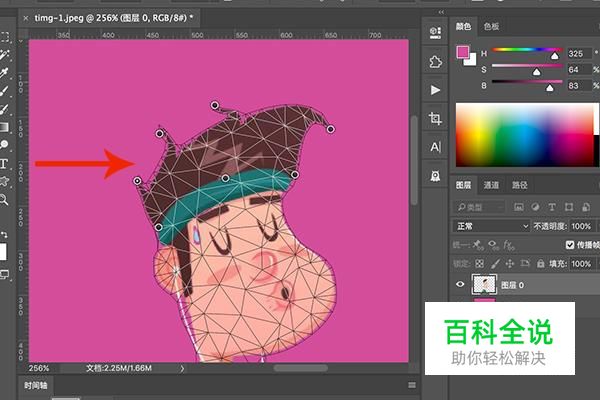Click the B value field showing 83
Image resolution: width=600 pixels, height=400 pixels.
579,86
